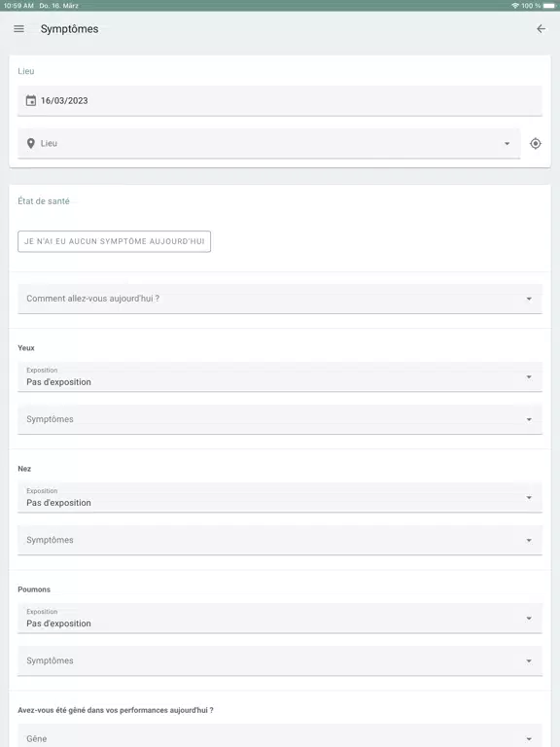Image resolution: width=560 pixels, height=747 pixels.
Task: Open the Symptômes dropdown under Poumons
Action: (280, 660)
